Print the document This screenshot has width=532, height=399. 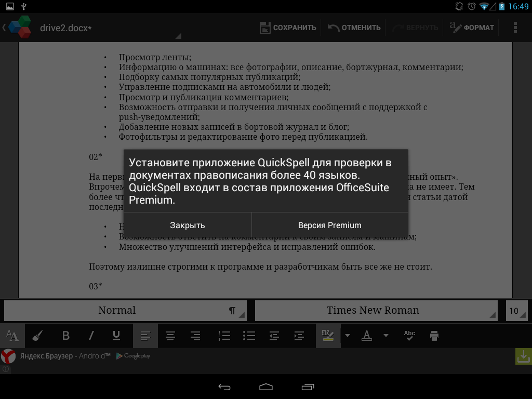pos(434,336)
